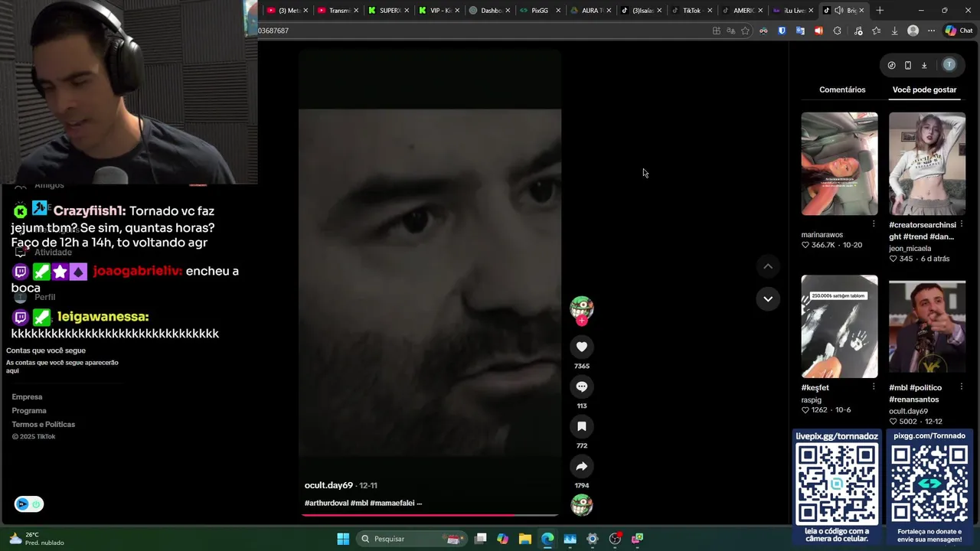Open the marinarawos video thumbnail
The height and width of the screenshot is (551, 980).
[839, 164]
